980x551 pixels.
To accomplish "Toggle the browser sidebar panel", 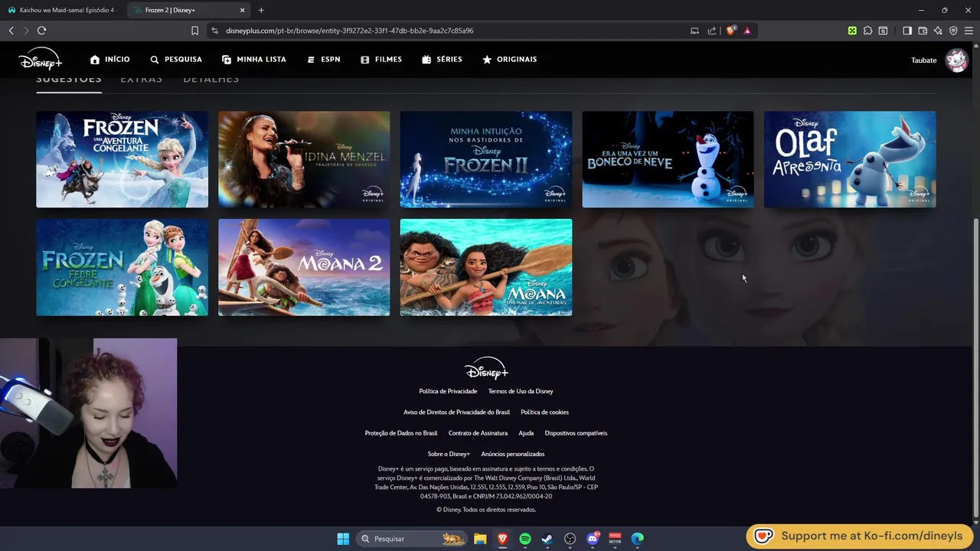I will point(907,31).
